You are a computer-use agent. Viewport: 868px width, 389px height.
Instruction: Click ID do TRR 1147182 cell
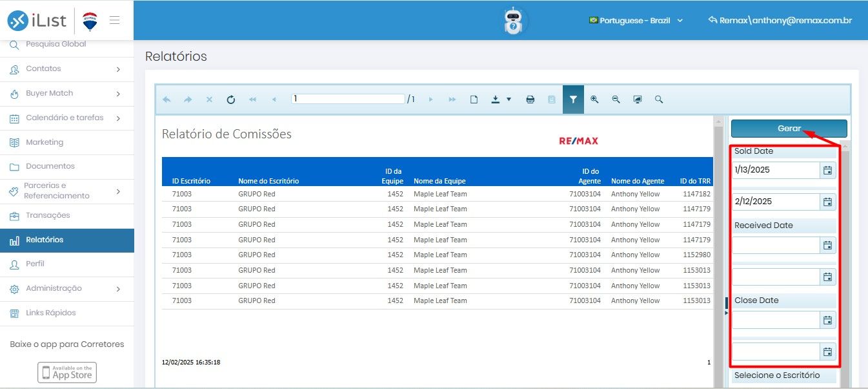[696, 194]
